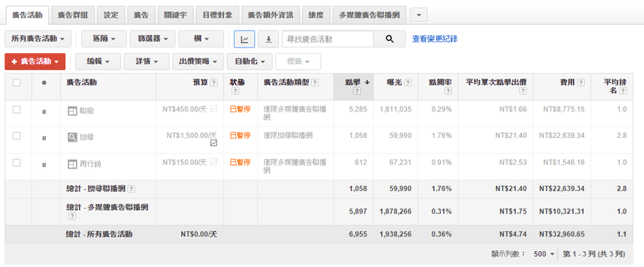Click display network icon beside 再行銷
Screen dimensions: 644x267
[72, 164]
